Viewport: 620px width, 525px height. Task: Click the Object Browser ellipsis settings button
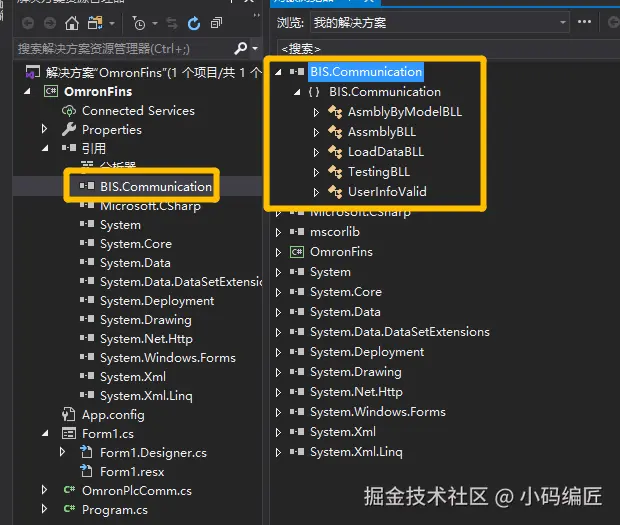(x=584, y=22)
